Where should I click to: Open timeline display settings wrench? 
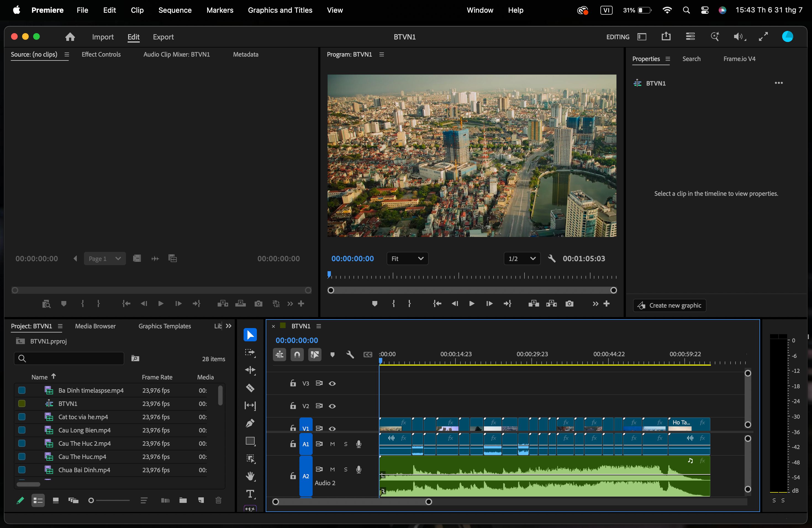click(350, 355)
